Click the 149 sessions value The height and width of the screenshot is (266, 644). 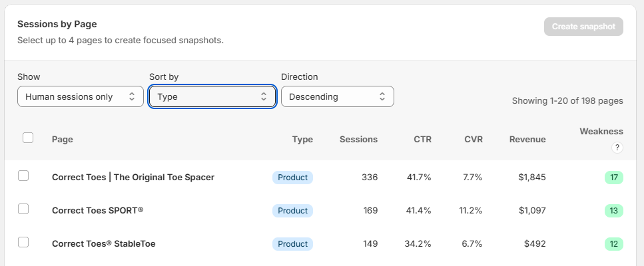(370, 244)
